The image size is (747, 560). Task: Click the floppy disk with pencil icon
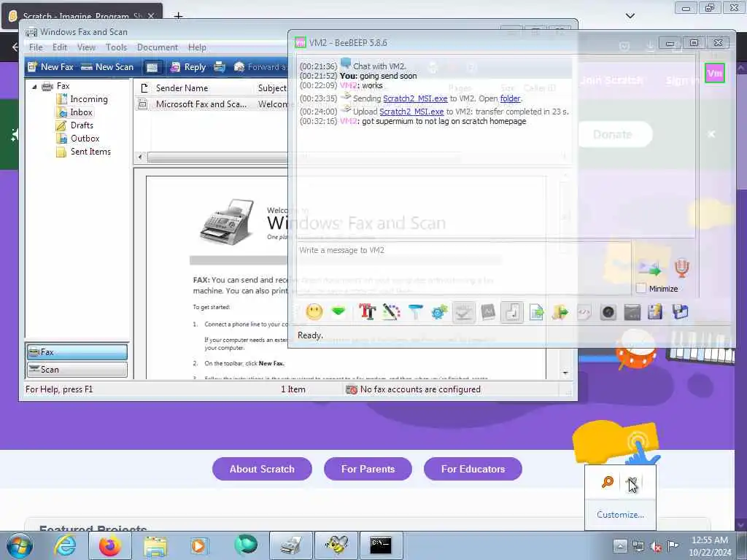656,312
